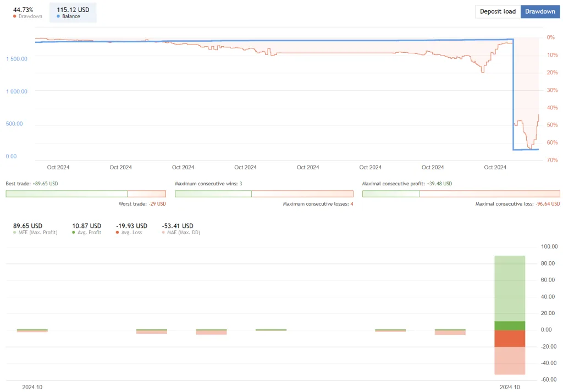563x392 pixels.
Task: Switch to the Deposit load view
Action: pyautogui.click(x=498, y=12)
